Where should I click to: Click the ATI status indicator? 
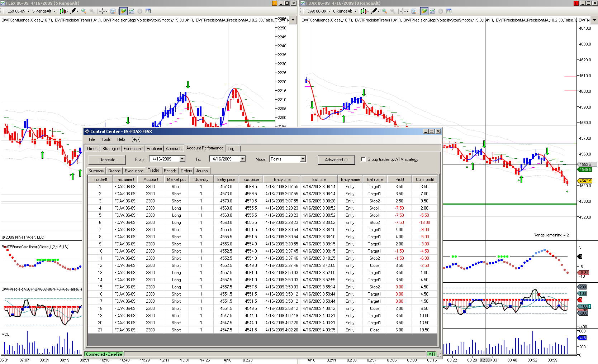[x=431, y=354]
